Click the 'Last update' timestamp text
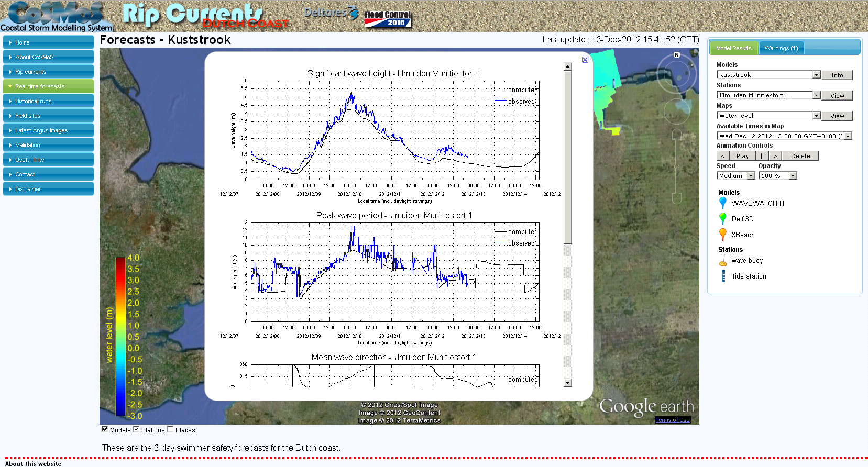The width and height of the screenshot is (868, 467). (x=621, y=40)
